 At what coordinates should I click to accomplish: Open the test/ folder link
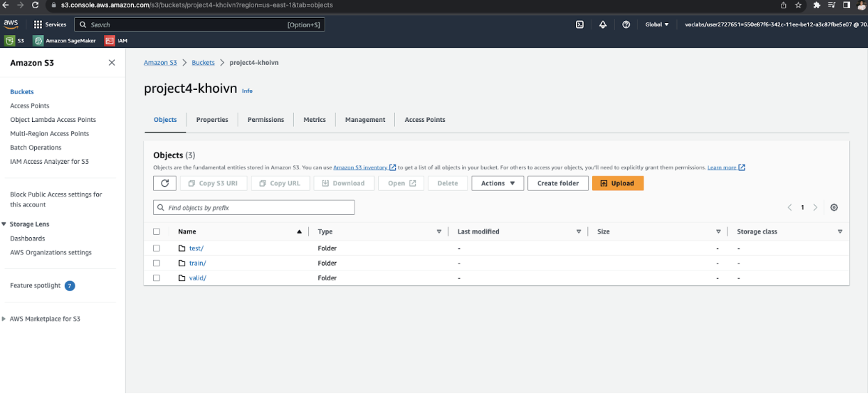pyautogui.click(x=196, y=248)
